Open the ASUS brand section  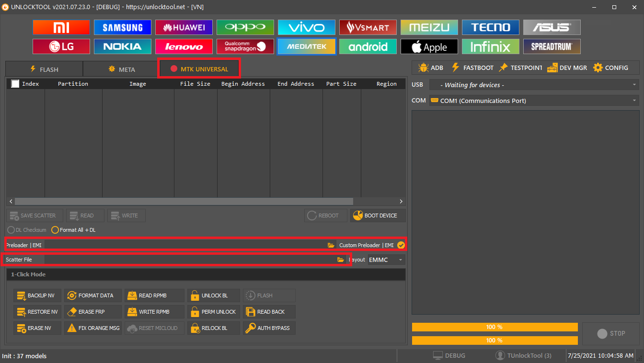pyautogui.click(x=552, y=27)
